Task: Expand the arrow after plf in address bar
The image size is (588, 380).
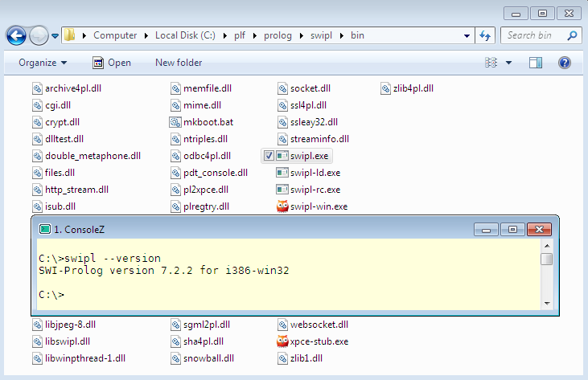Action: pyautogui.click(x=255, y=35)
